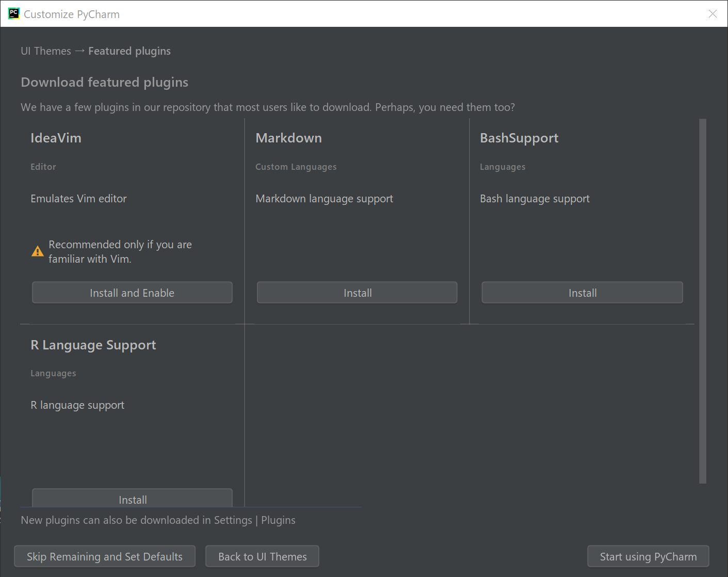Select the BashSupport plugin heading

tap(519, 138)
